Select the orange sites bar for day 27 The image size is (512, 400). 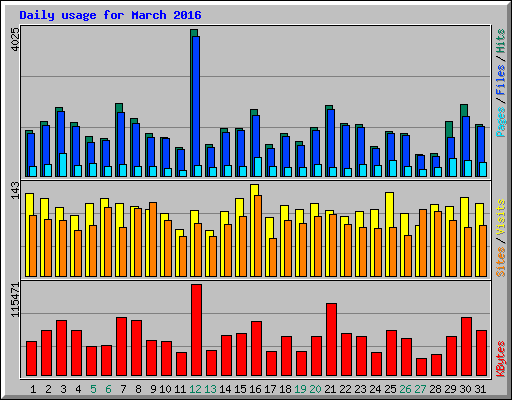(x=423, y=243)
